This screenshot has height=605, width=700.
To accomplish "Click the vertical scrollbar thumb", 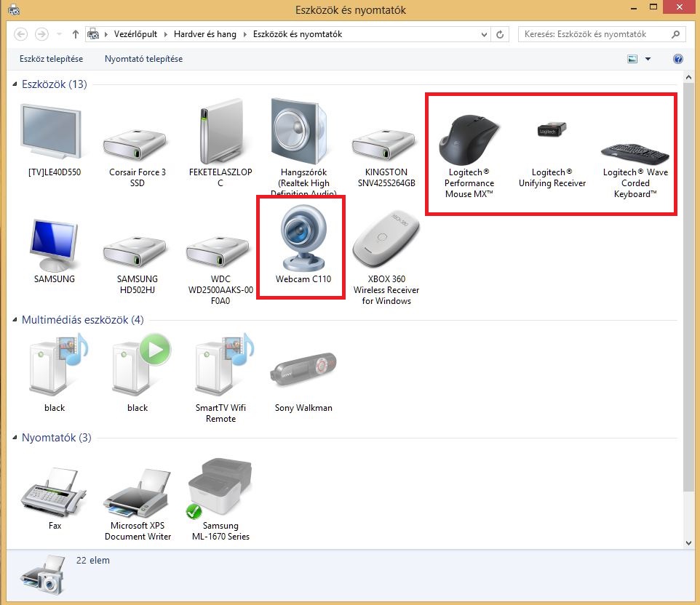I will 688,286.
